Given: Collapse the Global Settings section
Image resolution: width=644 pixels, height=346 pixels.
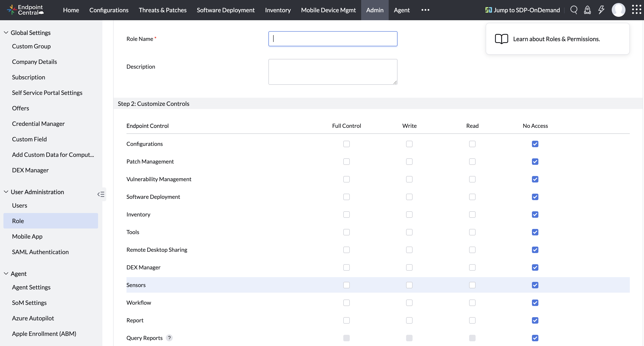Looking at the screenshot, I should (x=6, y=32).
